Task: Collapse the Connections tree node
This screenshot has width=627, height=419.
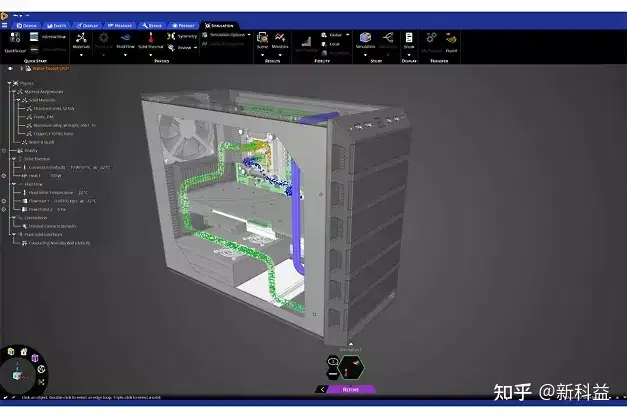Action: click(14, 218)
